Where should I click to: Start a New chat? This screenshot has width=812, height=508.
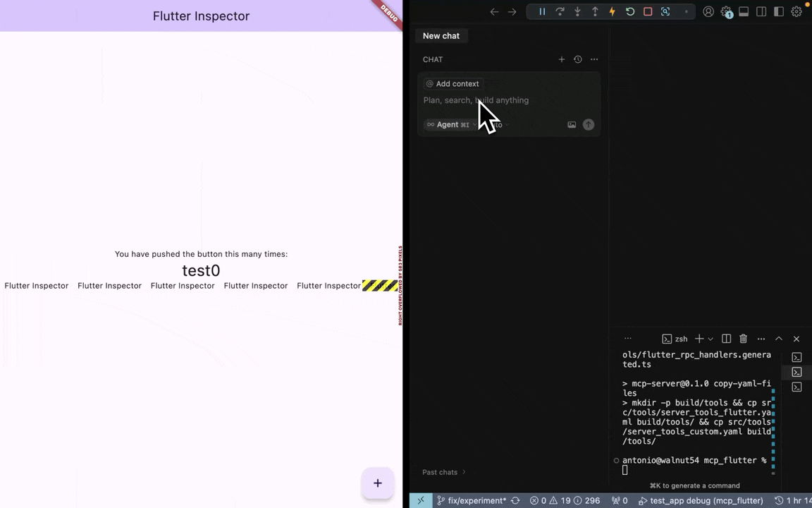[x=441, y=35]
